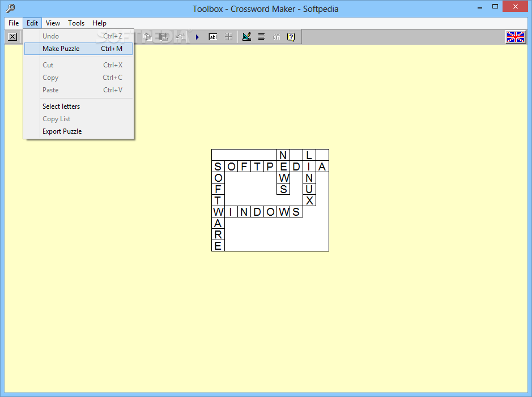Open the View menu
The height and width of the screenshot is (397, 532).
53,23
